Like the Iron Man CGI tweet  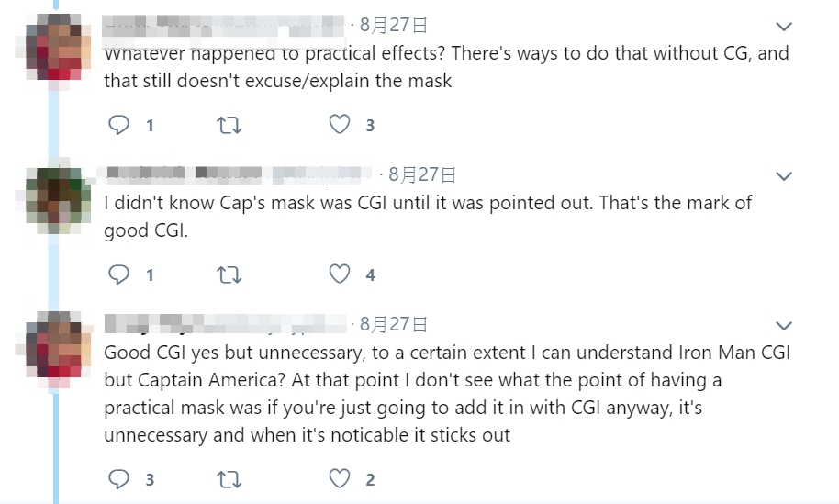click(340, 479)
